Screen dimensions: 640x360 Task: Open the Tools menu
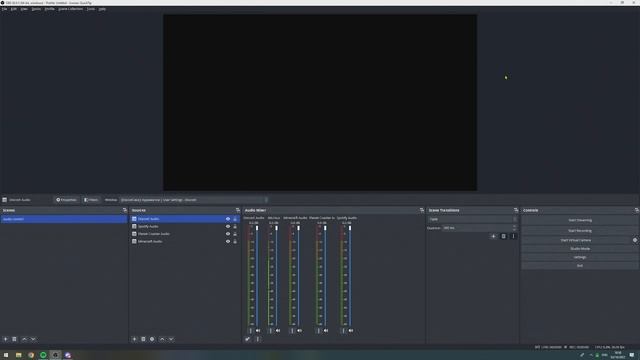click(91, 9)
